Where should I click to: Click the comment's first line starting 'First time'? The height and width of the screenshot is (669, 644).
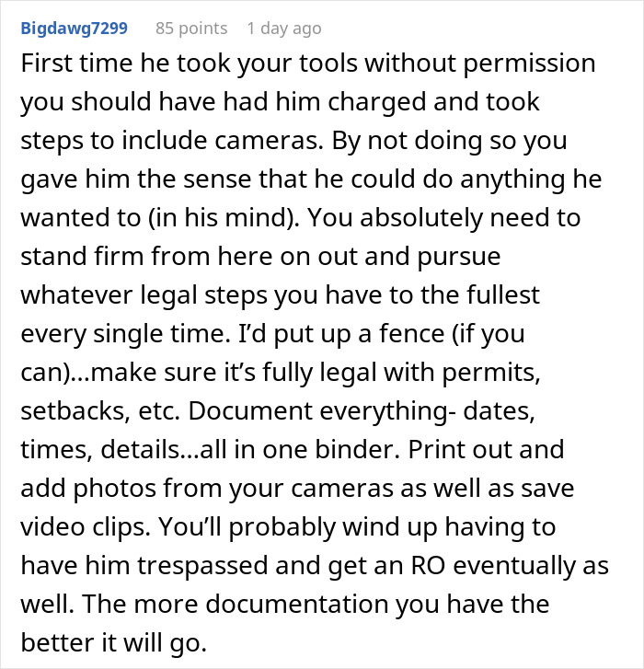point(308,63)
